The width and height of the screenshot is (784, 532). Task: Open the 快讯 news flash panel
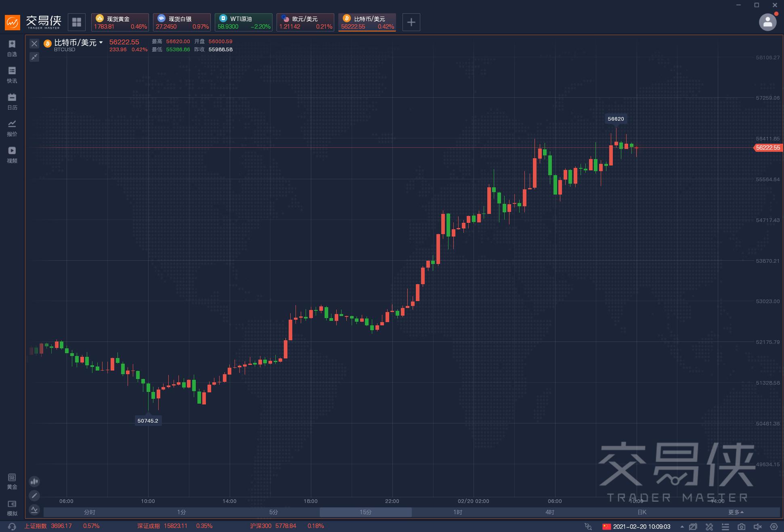tap(12, 75)
